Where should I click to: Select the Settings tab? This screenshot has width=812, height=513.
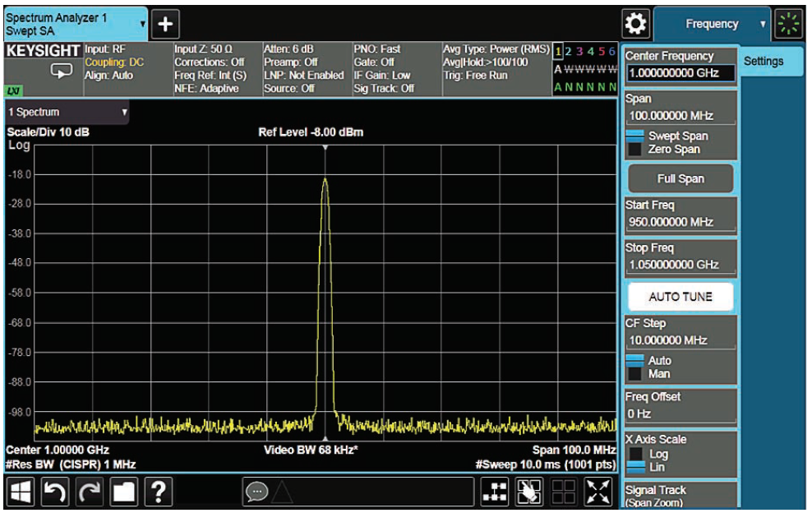[x=764, y=62]
